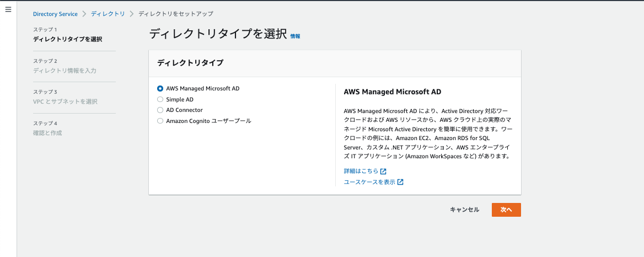Select Amazon Cognito ユーザープール radio button
Image resolution: width=644 pixels, height=257 pixels.
click(x=160, y=121)
